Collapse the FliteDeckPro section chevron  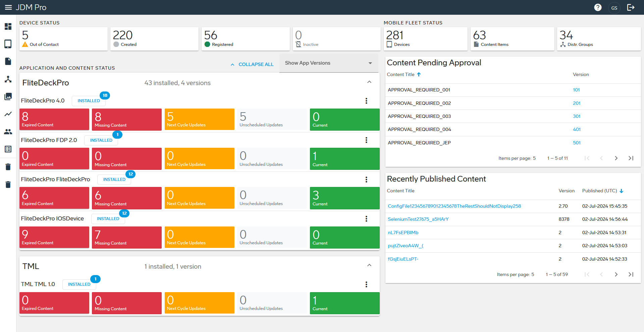(x=369, y=82)
